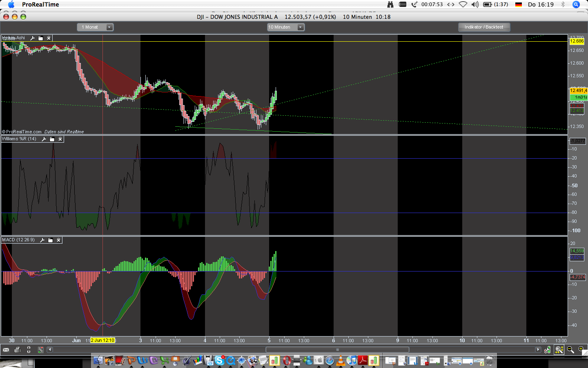
Task: Click the Williams %R value label -1,0277
Action: click(x=577, y=141)
